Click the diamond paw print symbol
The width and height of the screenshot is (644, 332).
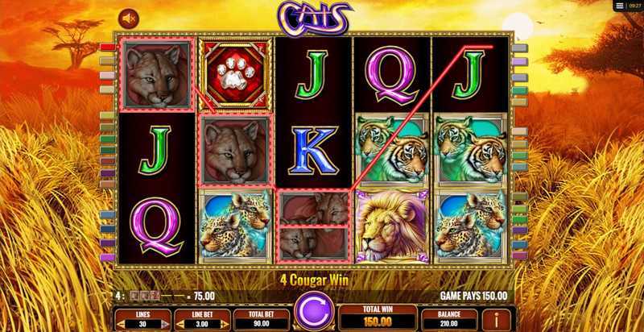(235, 74)
